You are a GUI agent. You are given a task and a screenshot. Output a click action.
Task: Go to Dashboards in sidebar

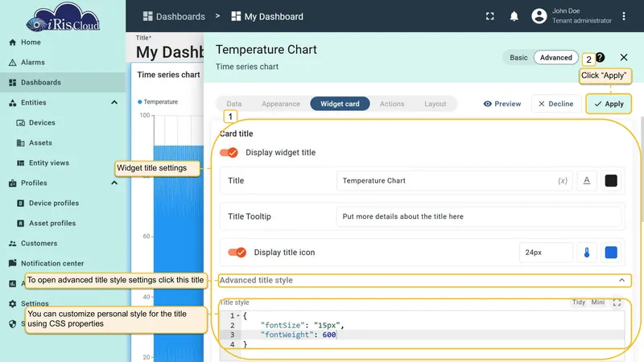click(x=63, y=83)
